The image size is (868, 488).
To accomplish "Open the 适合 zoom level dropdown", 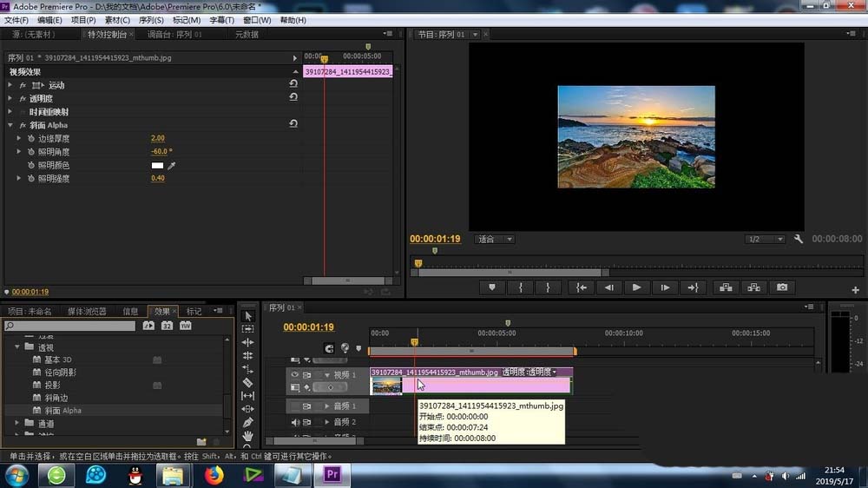I will tap(496, 239).
